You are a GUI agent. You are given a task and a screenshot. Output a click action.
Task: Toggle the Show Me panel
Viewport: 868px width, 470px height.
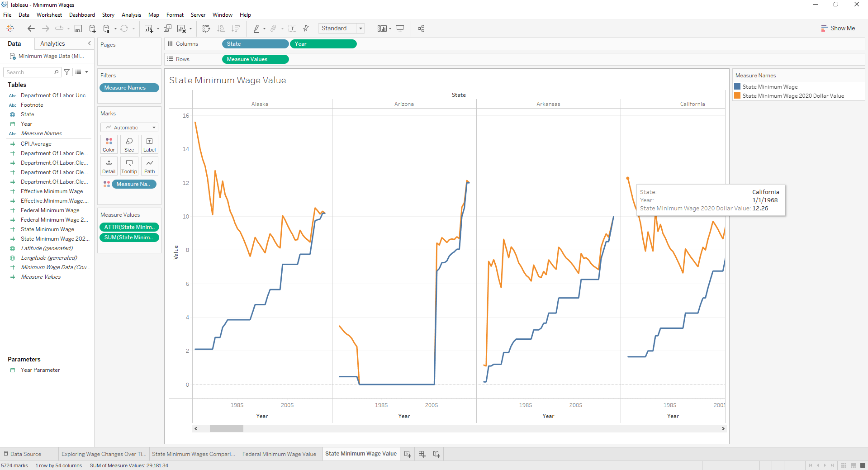(x=838, y=28)
